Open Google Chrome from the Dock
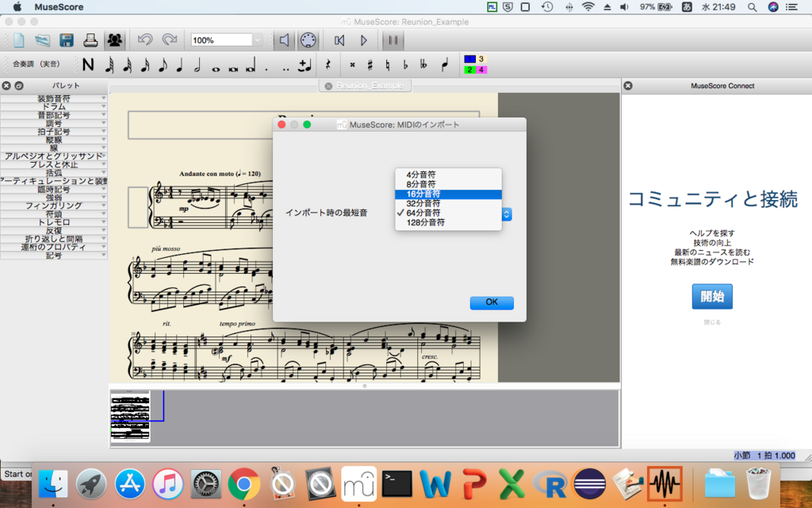This screenshot has height=508, width=812. pyautogui.click(x=243, y=485)
